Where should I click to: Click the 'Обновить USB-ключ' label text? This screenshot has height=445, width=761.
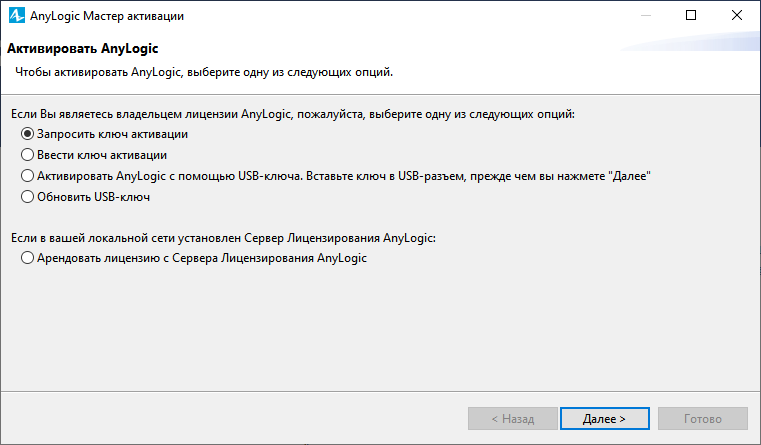pos(94,197)
